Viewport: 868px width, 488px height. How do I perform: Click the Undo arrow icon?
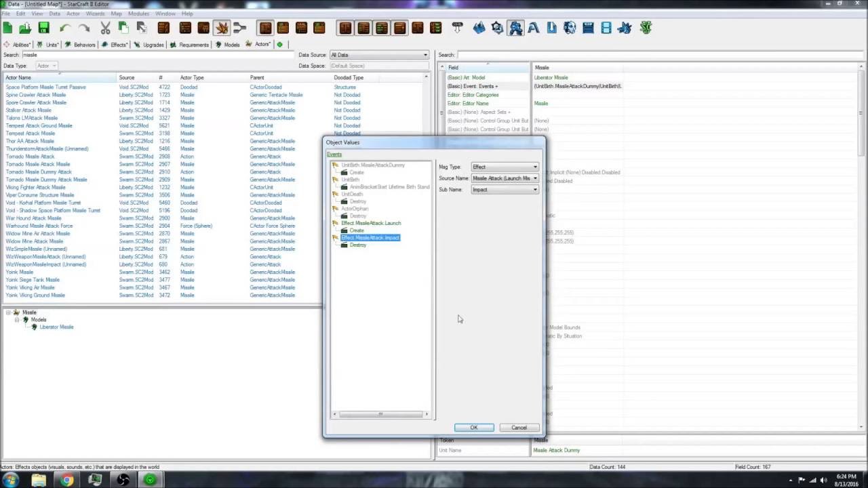tap(65, 28)
